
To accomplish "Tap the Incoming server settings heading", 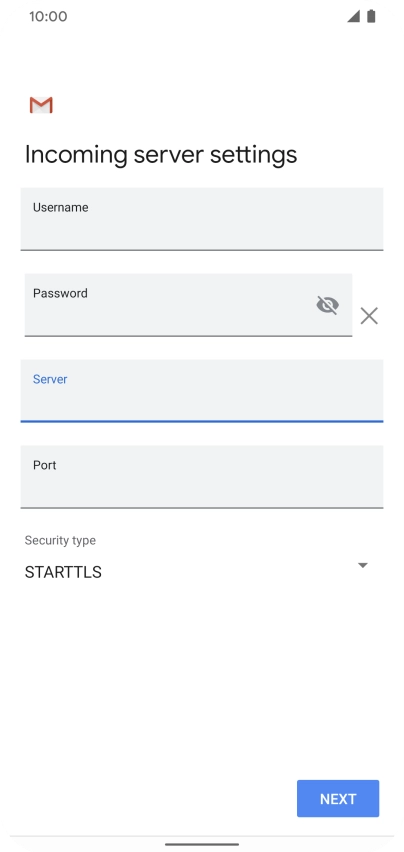I will pyautogui.click(x=161, y=155).
